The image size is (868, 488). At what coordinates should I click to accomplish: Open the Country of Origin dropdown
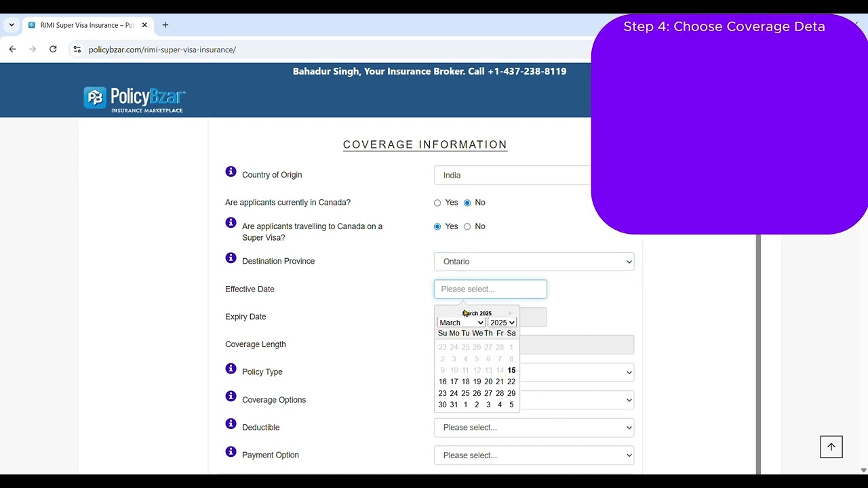[x=513, y=175]
